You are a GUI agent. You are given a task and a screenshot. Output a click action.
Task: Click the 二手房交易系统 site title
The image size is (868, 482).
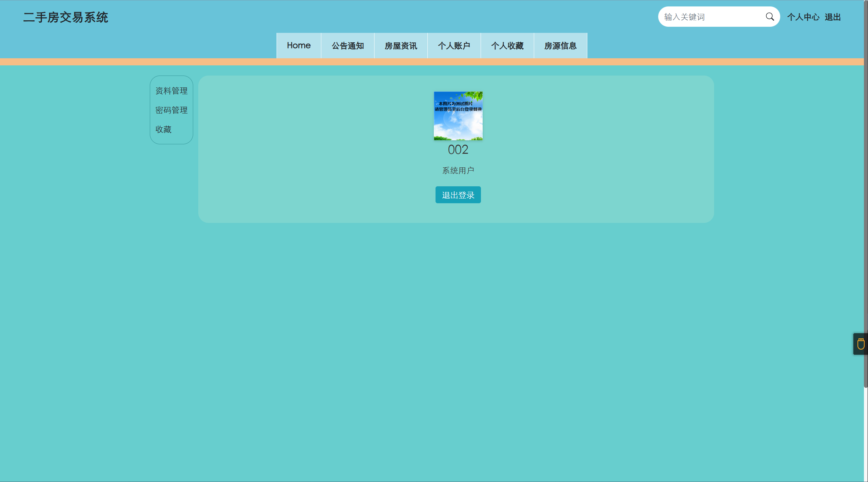pos(66,17)
